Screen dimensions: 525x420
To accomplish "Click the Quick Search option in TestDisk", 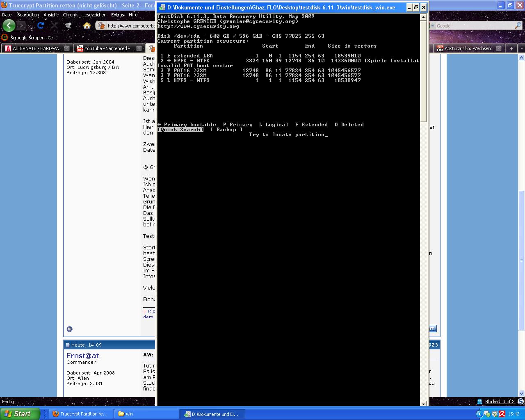I will pyautogui.click(x=180, y=130).
